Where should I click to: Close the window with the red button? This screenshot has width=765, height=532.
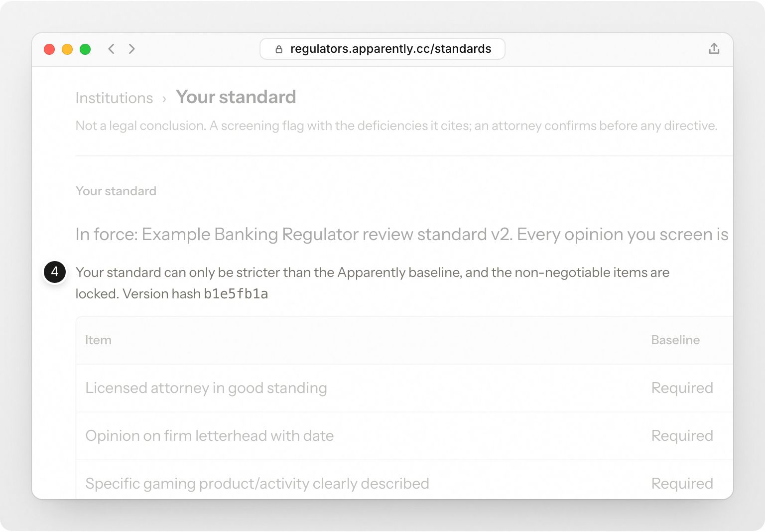pos(49,49)
